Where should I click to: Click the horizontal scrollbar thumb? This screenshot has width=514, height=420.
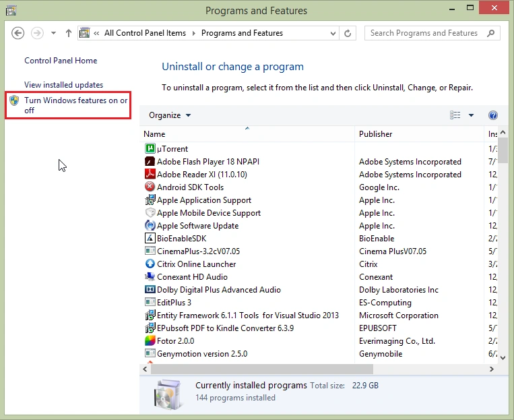pyautogui.click(x=262, y=369)
